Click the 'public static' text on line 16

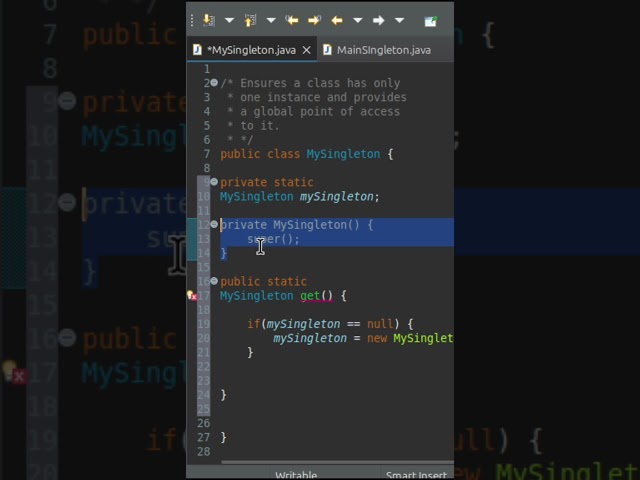point(264,281)
